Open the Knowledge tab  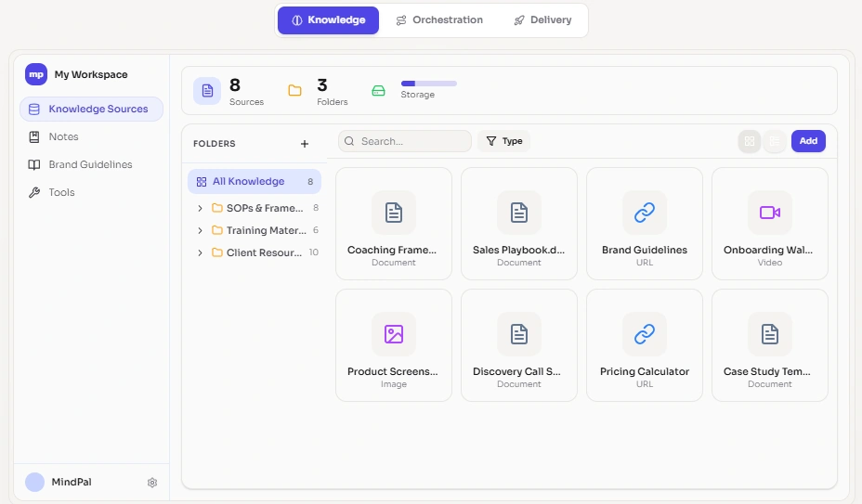328,20
